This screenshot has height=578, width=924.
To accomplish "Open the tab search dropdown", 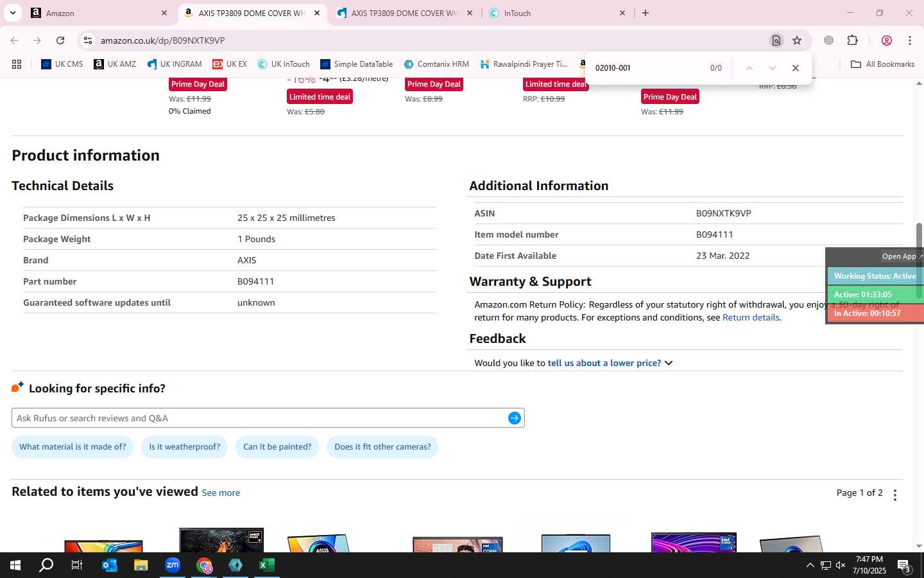I will [x=12, y=13].
